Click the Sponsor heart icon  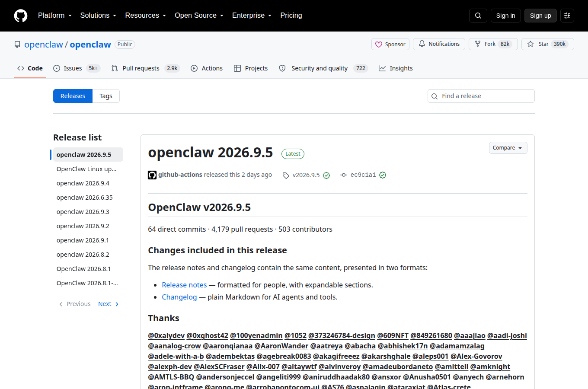379,45
